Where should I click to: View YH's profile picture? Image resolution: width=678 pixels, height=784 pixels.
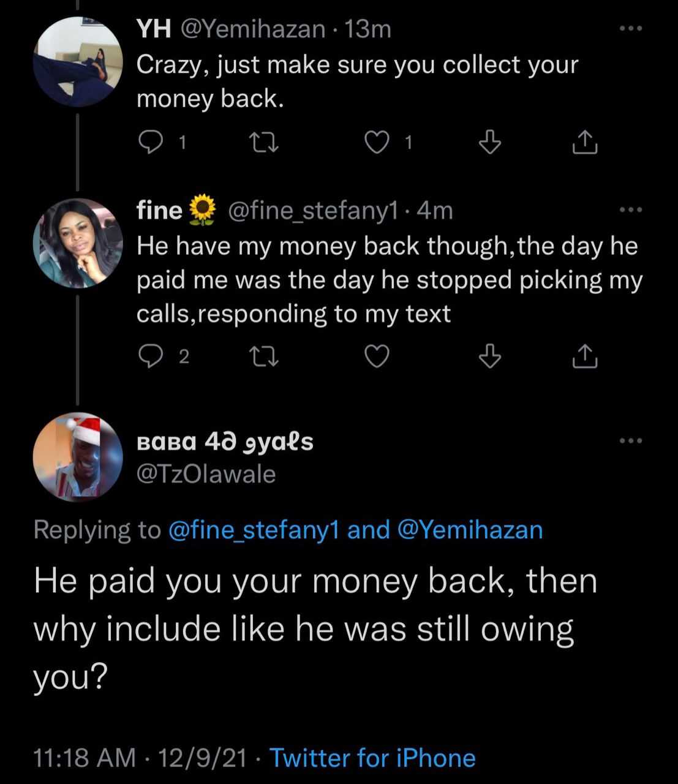pyautogui.click(x=77, y=61)
